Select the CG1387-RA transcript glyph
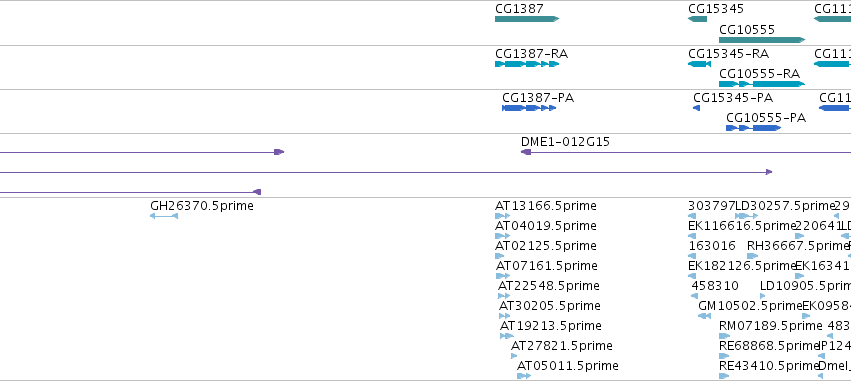Image resolution: width=851 pixels, height=381 pixels. (526, 64)
